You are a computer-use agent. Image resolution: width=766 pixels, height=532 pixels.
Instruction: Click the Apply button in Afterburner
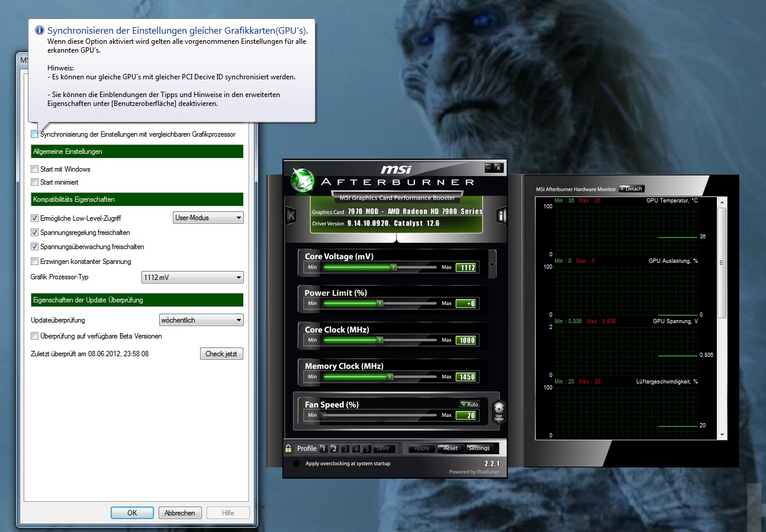click(x=422, y=448)
